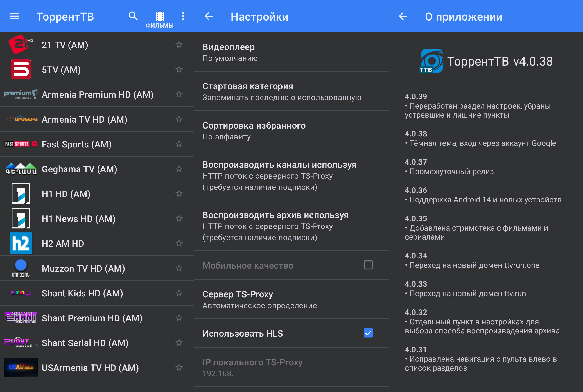
Task: Click the USArmenia channel logo
Action: [x=21, y=367]
